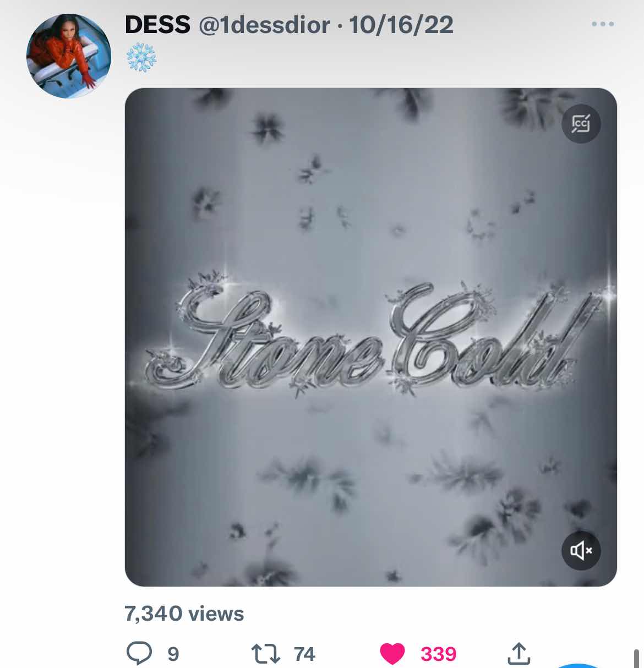The height and width of the screenshot is (668, 644).
Task: Open DESS profile picture avatar
Action: pyautogui.click(x=69, y=56)
